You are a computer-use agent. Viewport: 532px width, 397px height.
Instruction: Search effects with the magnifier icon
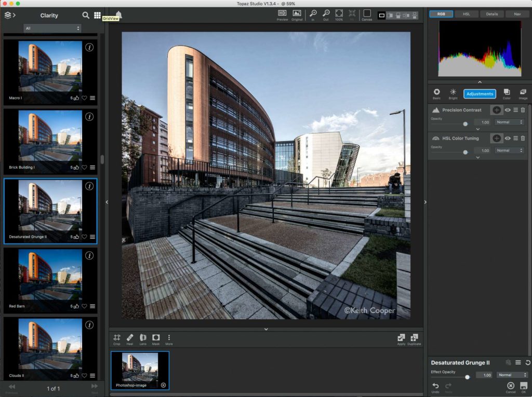click(x=86, y=15)
